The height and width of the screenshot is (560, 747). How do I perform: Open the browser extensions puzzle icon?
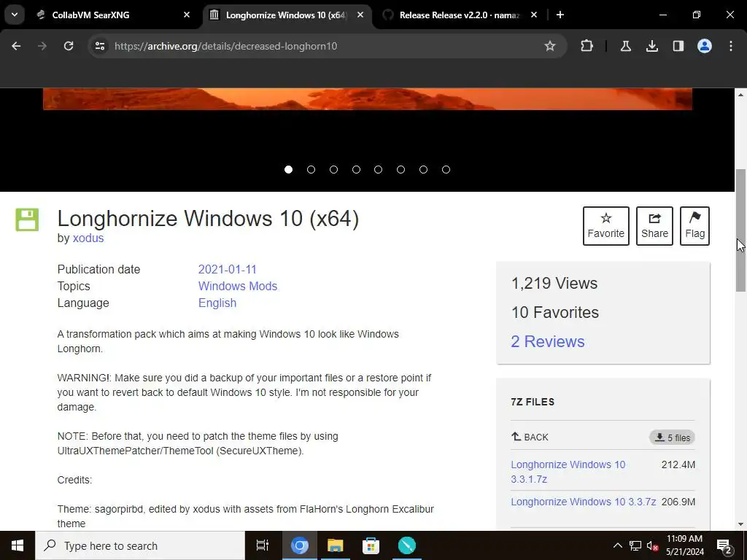coord(587,46)
